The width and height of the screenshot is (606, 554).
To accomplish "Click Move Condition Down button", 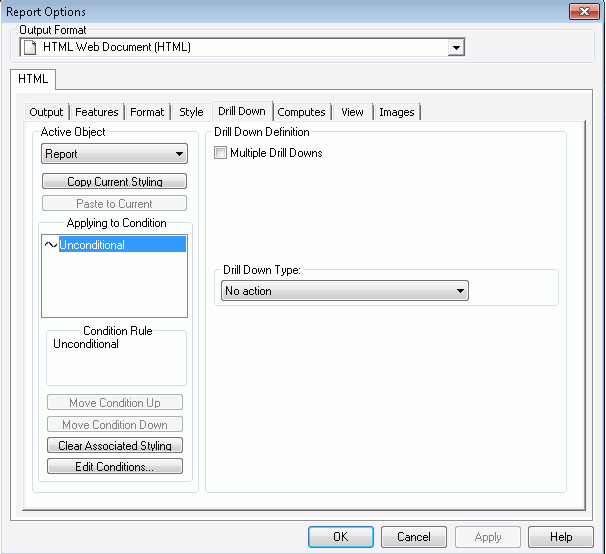I will (x=115, y=424).
